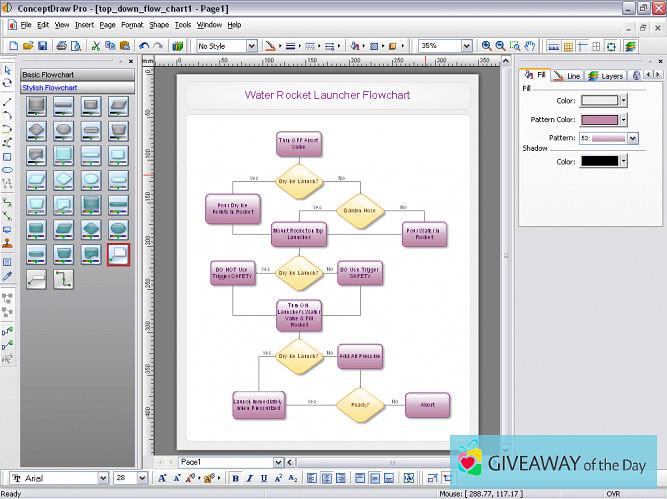The image size is (667, 499).
Task: Switch to the Line tab
Action: click(567, 75)
